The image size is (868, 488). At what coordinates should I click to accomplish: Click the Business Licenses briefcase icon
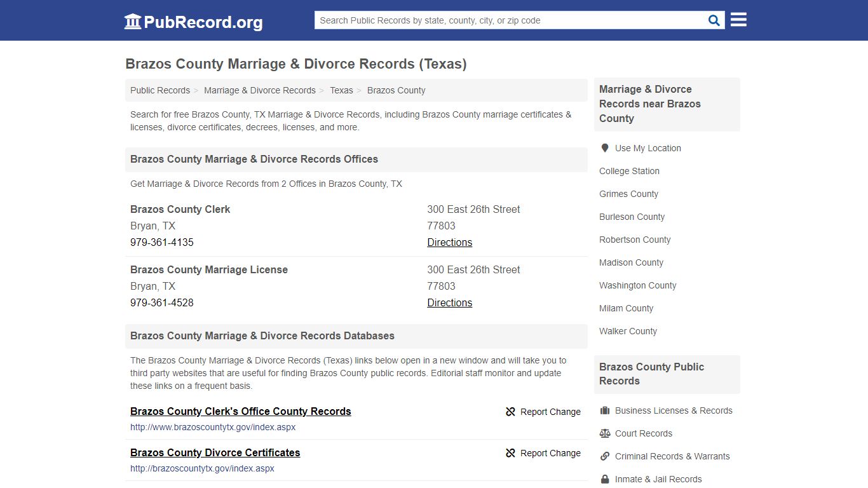[x=605, y=410]
